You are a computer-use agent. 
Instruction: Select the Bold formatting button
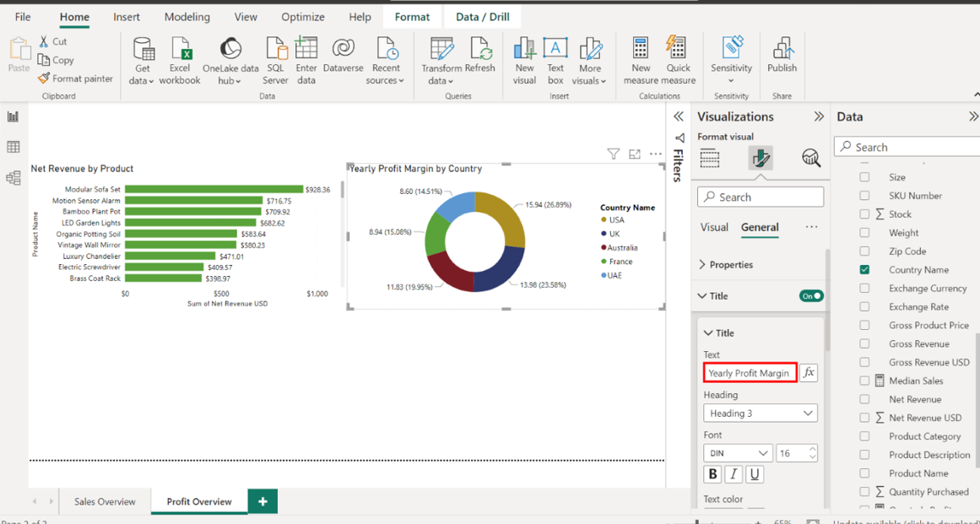pyautogui.click(x=713, y=474)
